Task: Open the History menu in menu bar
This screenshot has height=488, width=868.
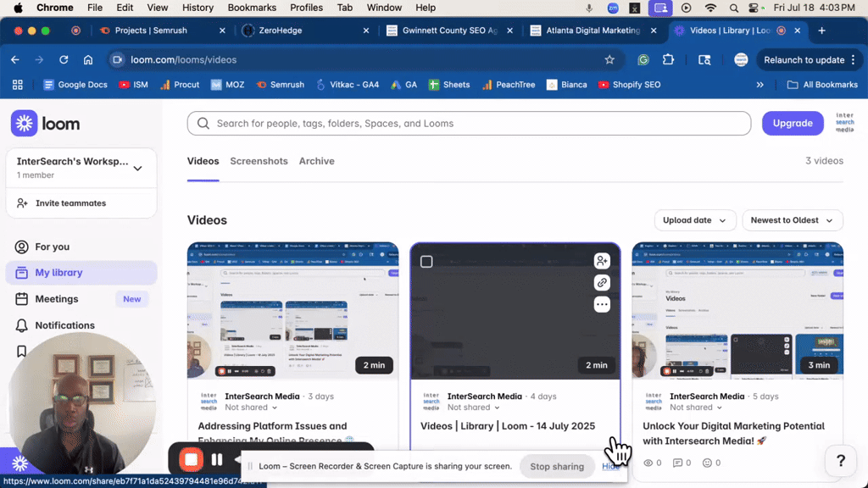Action: [198, 8]
